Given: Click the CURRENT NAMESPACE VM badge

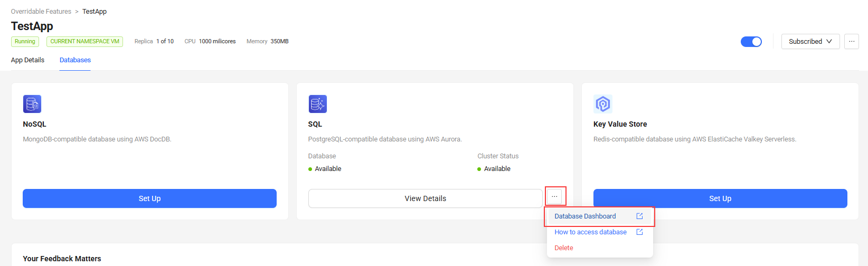Looking at the screenshot, I should coord(84,42).
